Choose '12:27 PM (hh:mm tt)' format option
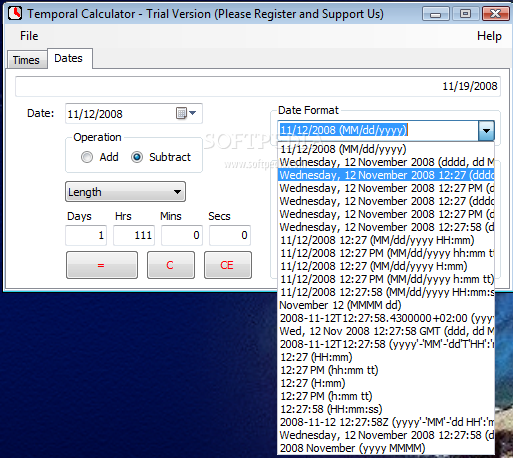The height and width of the screenshot is (458, 513). tap(386, 370)
